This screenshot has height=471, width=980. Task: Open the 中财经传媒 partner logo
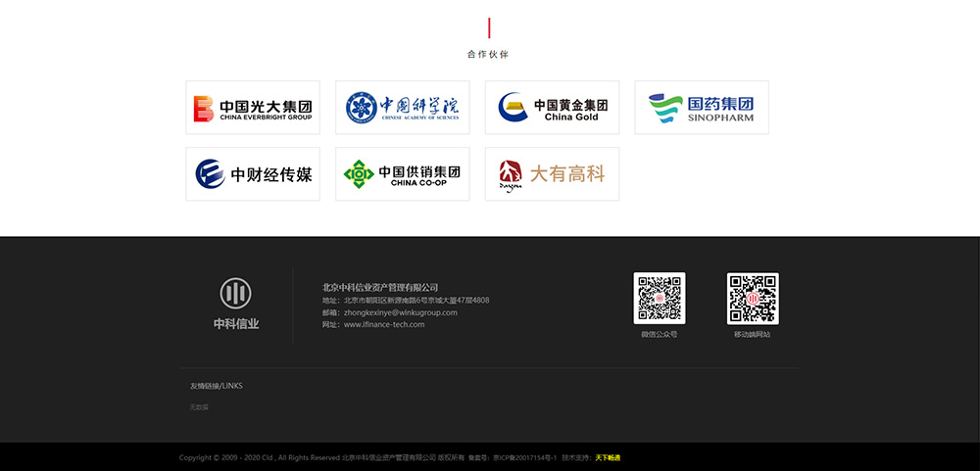click(253, 174)
